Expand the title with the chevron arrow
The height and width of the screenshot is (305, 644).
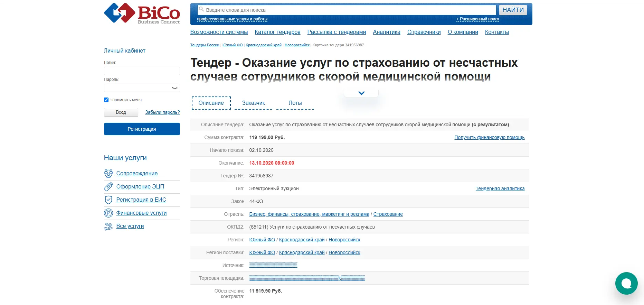(361, 93)
